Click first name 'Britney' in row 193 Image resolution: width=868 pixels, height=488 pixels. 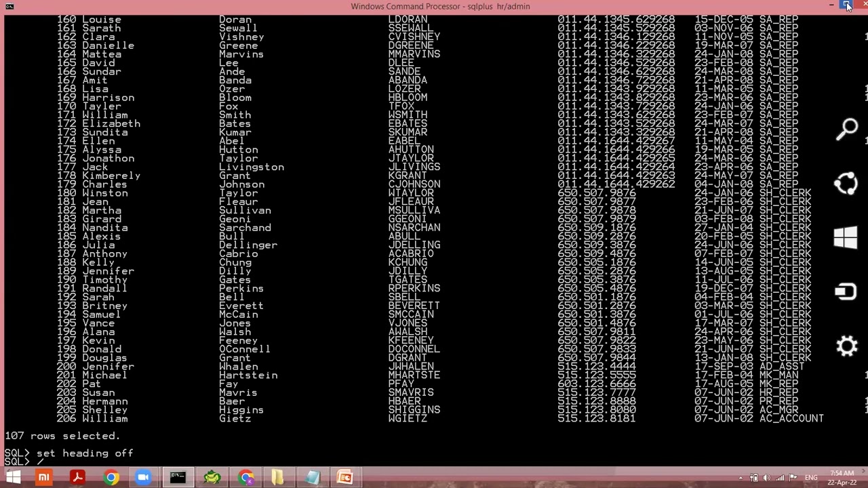click(x=104, y=306)
